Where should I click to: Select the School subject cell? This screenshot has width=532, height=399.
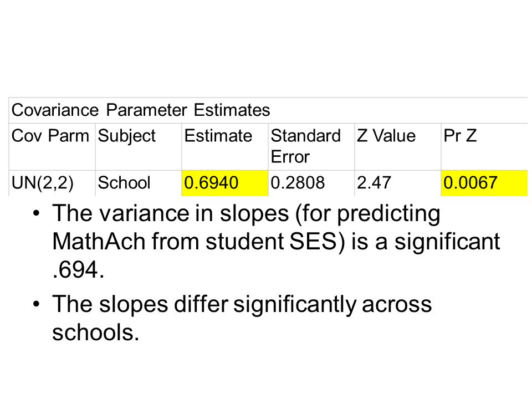pos(124,183)
